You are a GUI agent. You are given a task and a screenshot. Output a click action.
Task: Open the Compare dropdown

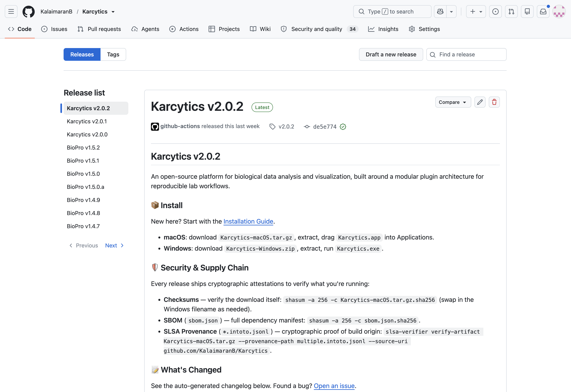(453, 102)
